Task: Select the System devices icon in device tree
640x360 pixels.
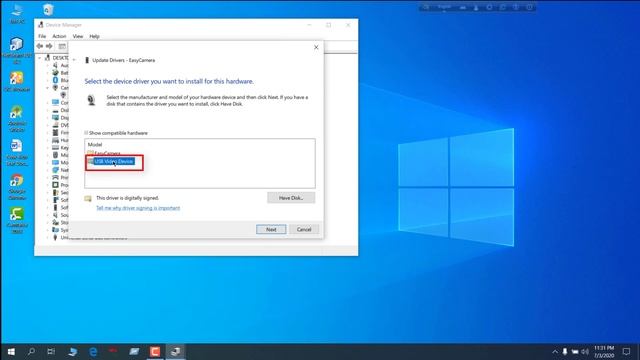Action: tap(56, 230)
